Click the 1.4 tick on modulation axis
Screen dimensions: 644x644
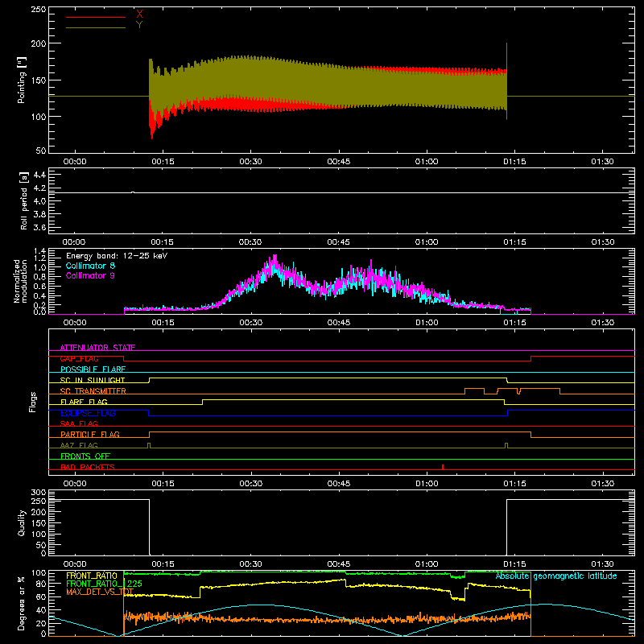click(39, 251)
